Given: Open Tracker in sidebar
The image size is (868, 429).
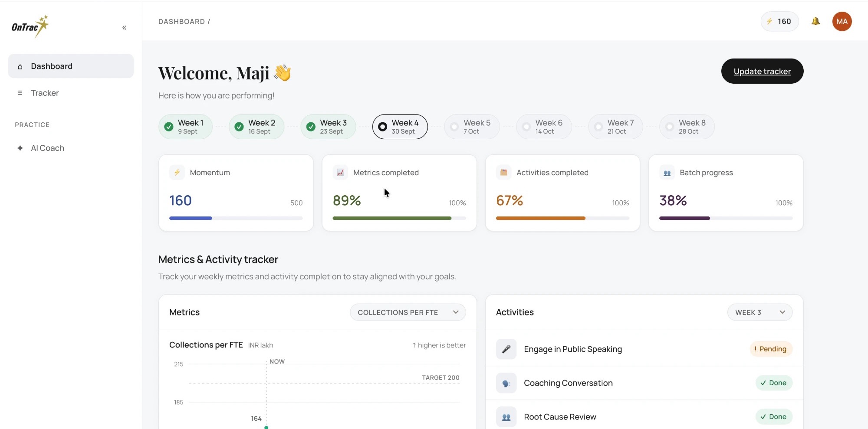Looking at the screenshot, I should point(71,93).
